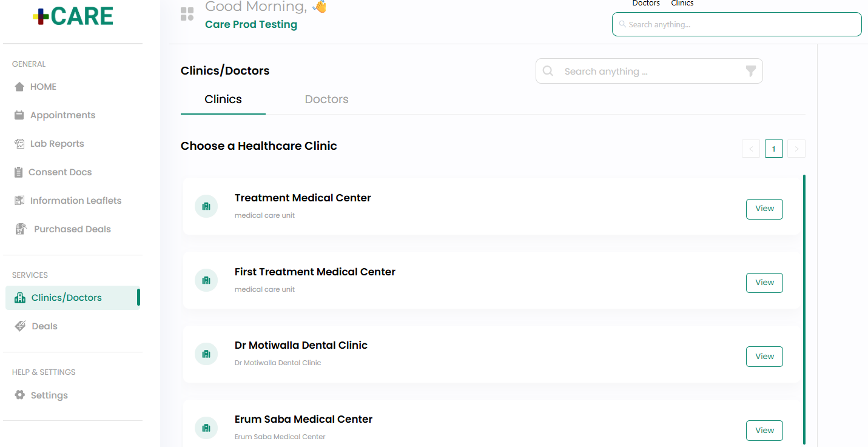Open Appointments calendar icon
The height and width of the screenshot is (447, 868).
pyautogui.click(x=19, y=115)
